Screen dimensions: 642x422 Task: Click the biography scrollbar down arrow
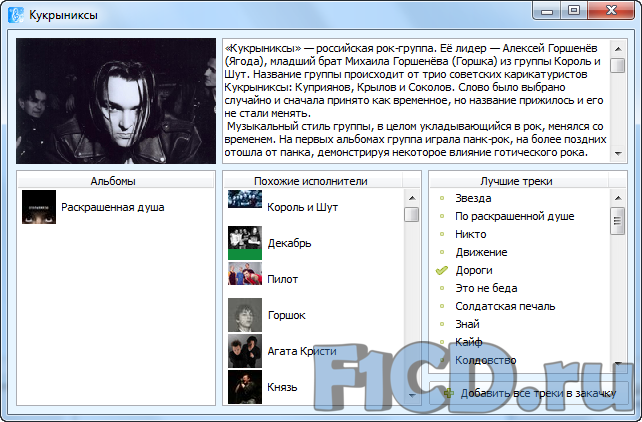(x=618, y=153)
